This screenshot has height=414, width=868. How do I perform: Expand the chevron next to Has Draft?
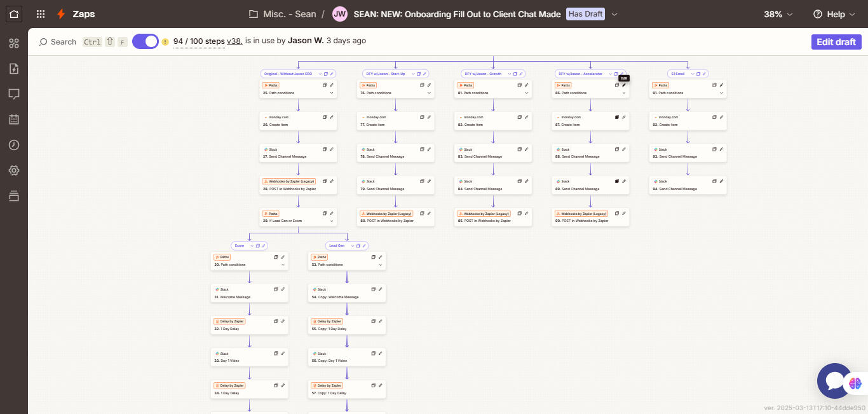click(614, 14)
